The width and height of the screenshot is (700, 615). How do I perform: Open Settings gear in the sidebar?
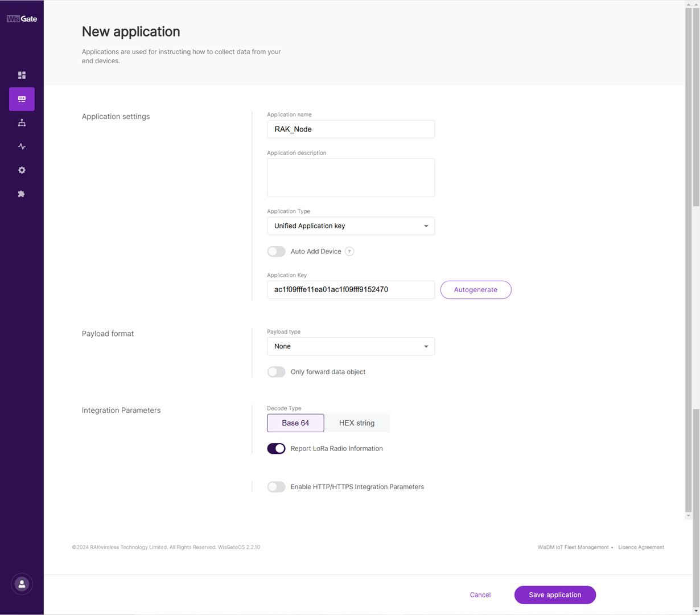click(22, 170)
